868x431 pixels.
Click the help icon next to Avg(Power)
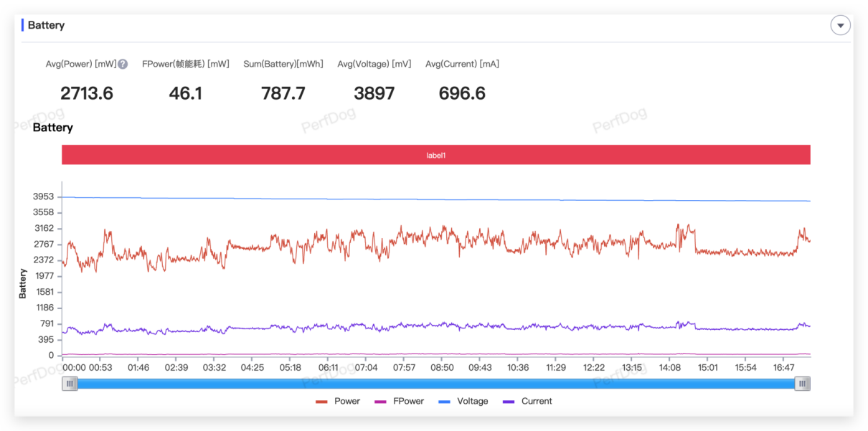coord(123,64)
